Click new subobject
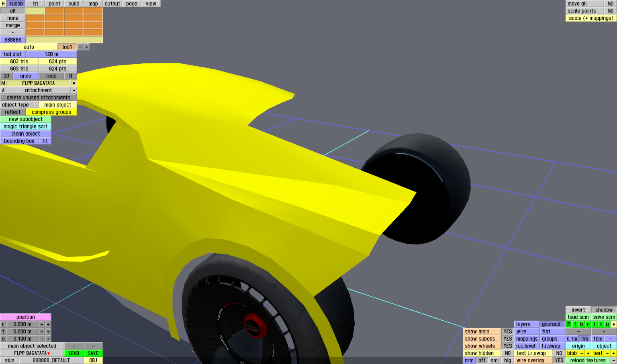 click(26, 119)
